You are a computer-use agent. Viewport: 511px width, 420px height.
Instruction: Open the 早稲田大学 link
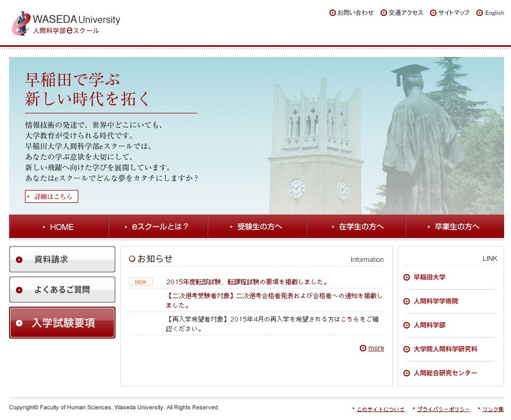coord(429,277)
